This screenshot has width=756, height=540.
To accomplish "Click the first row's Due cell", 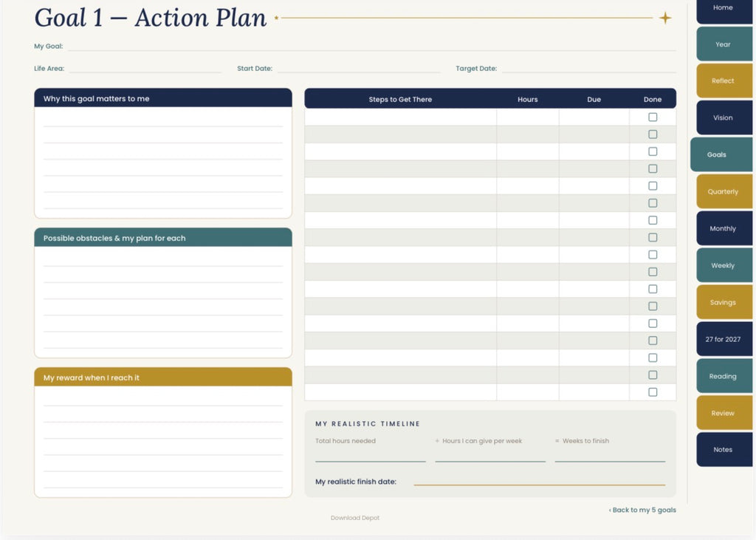I will (x=594, y=117).
